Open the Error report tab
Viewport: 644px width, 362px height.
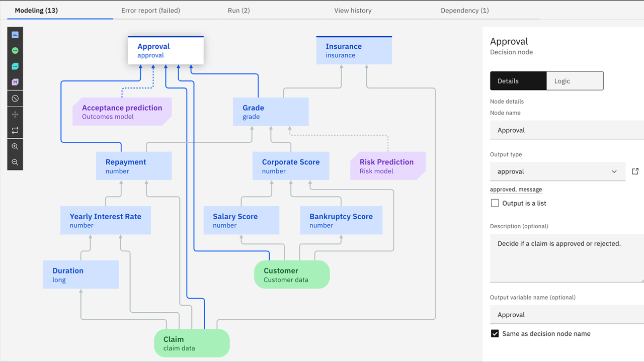point(150,10)
